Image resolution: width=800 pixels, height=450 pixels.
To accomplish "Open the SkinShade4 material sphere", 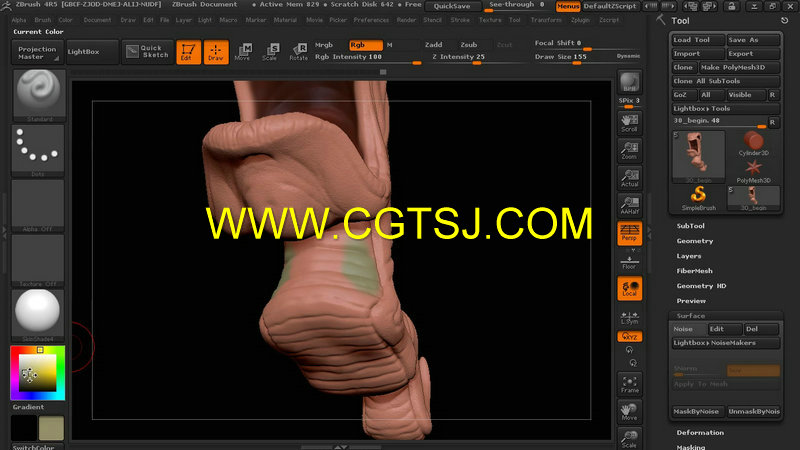I will pos(38,315).
